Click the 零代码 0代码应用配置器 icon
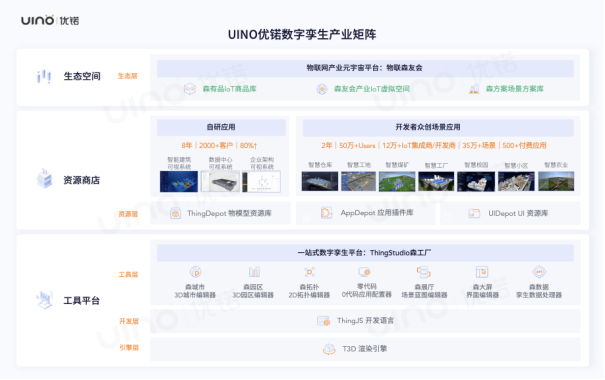 (365, 272)
